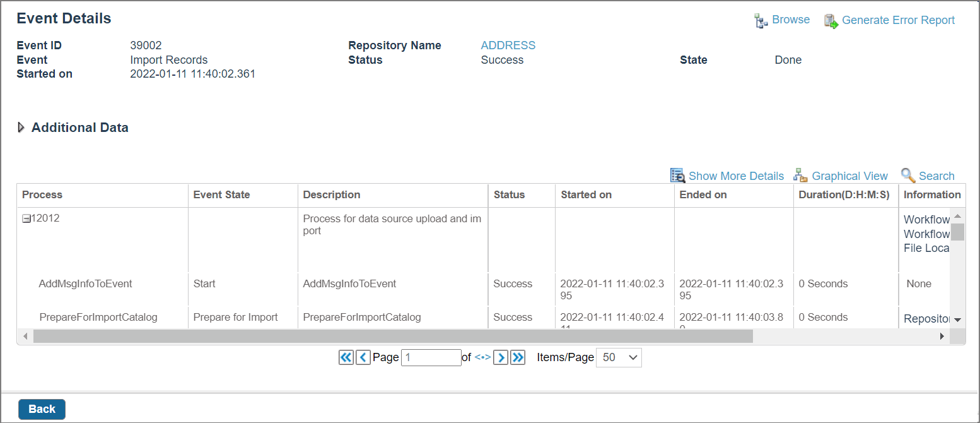Click the total page count link
Screen dimensions: 980x423
pyautogui.click(x=482, y=357)
